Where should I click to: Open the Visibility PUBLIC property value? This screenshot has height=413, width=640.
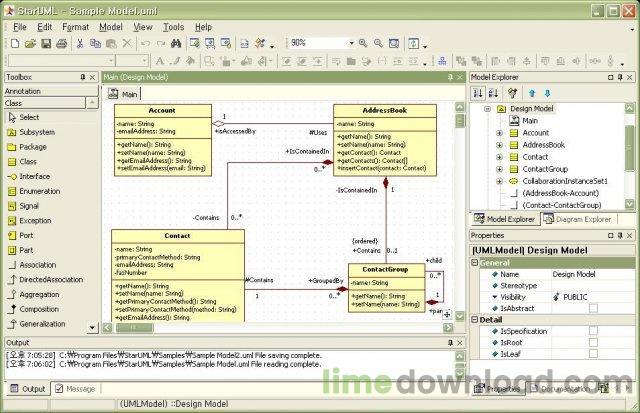593,297
